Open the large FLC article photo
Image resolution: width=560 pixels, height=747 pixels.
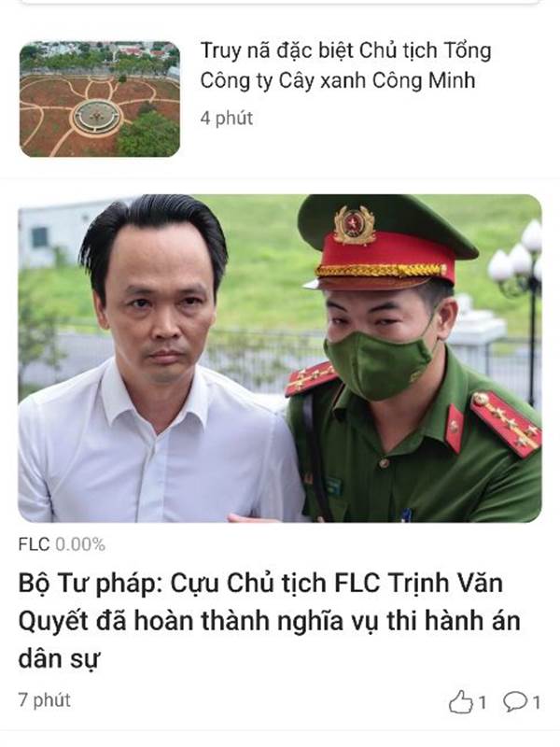pos(280,359)
